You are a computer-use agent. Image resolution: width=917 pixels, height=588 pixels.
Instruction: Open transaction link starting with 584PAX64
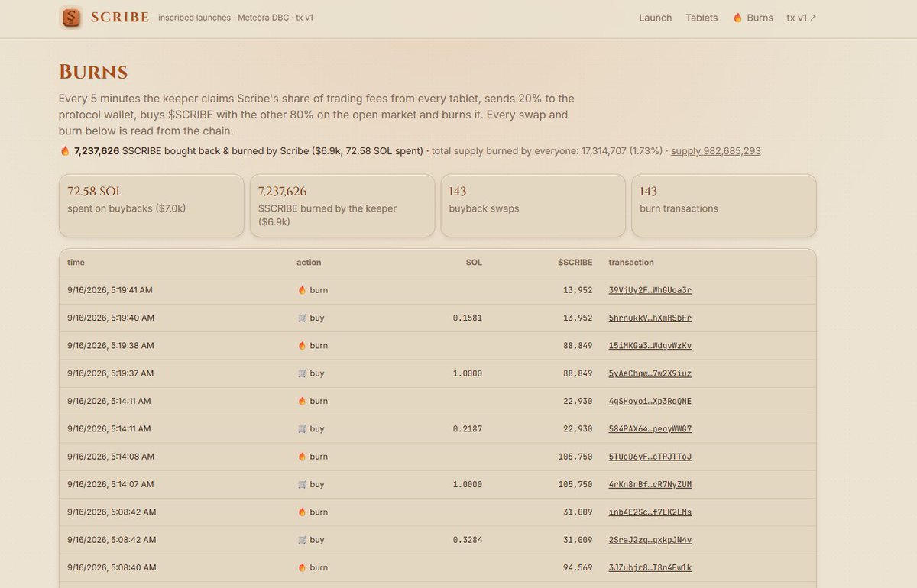tap(650, 429)
